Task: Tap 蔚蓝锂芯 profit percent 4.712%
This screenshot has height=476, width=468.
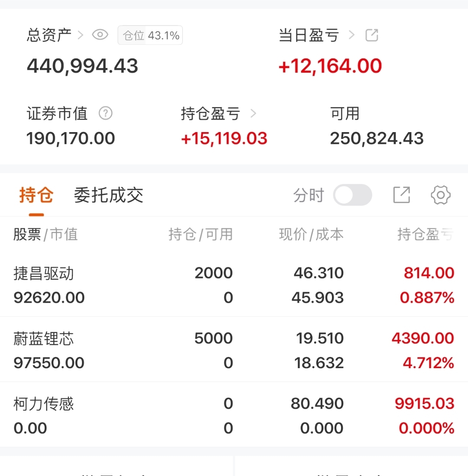Action: coord(429,363)
